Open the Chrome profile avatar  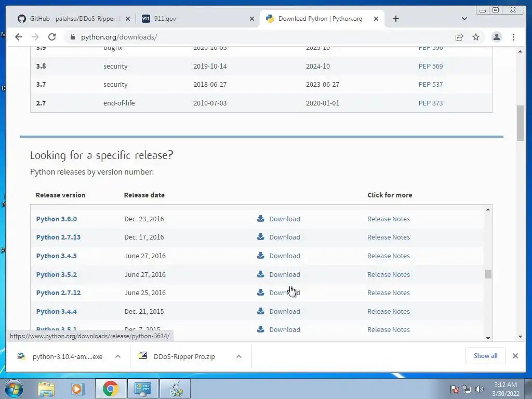tap(496, 37)
